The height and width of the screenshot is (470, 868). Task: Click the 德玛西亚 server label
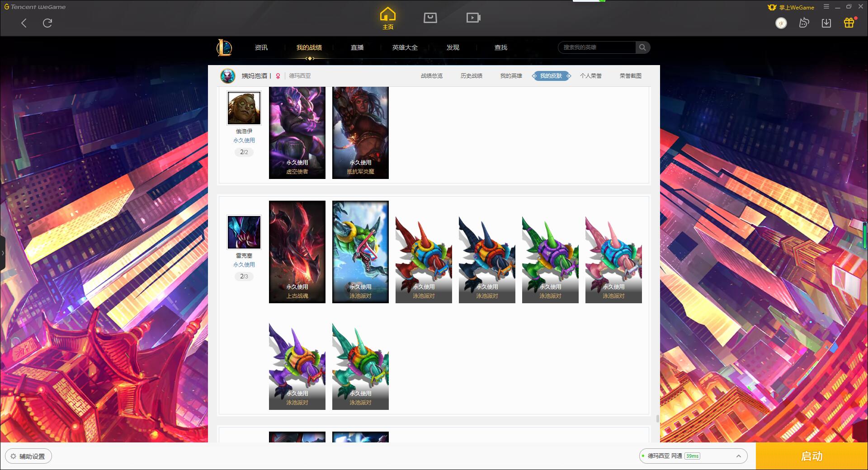tap(300, 76)
